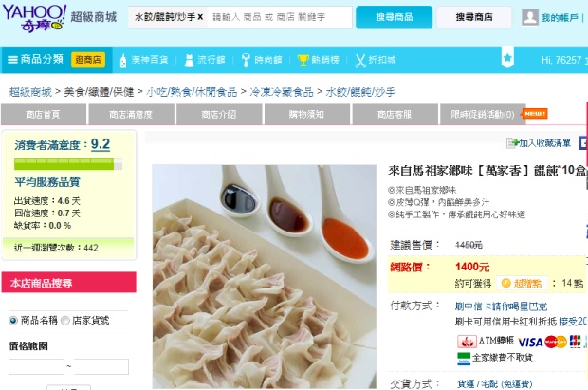Click the green satisfaction rating bar

[68, 164]
